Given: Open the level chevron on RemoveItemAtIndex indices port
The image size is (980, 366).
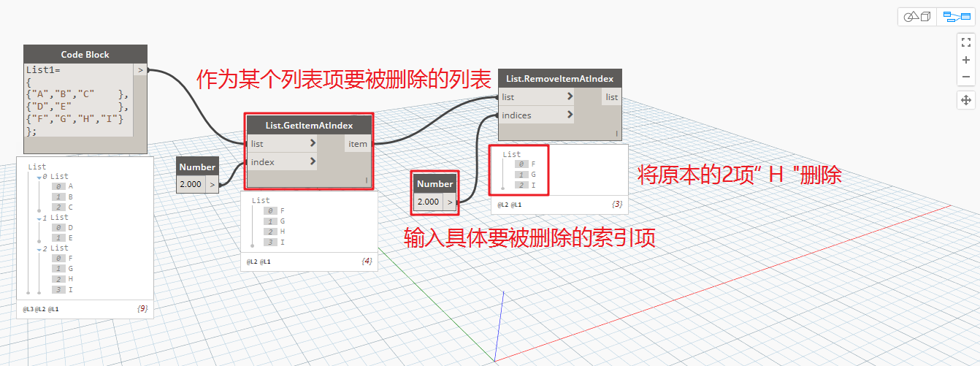Looking at the screenshot, I should click(570, 115).
